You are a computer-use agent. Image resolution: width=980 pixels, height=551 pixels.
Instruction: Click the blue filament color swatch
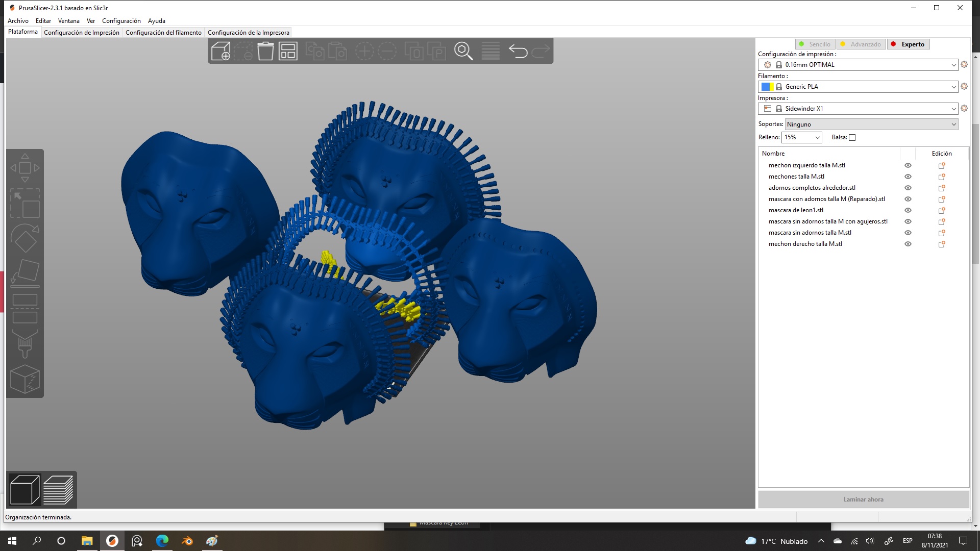pos(765,87)
